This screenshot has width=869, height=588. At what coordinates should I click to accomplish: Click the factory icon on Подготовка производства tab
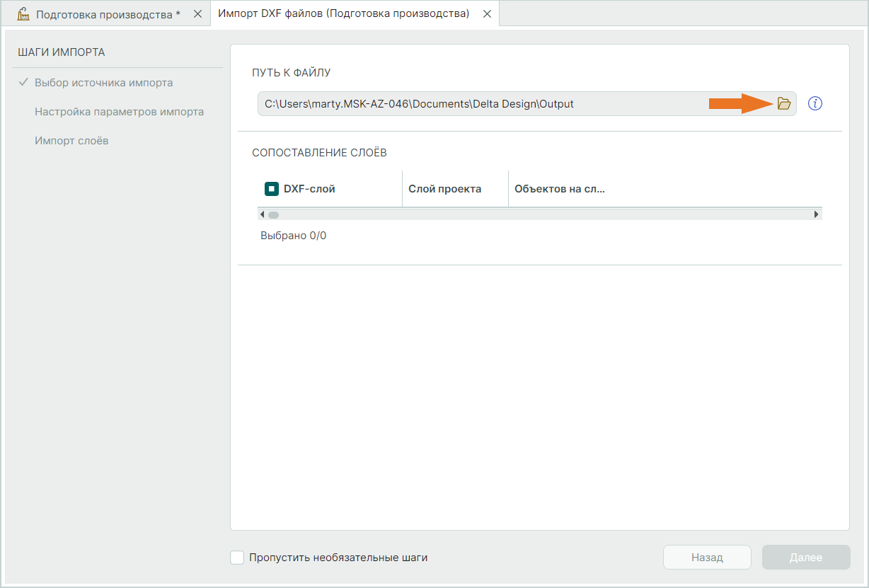point(23,14)
